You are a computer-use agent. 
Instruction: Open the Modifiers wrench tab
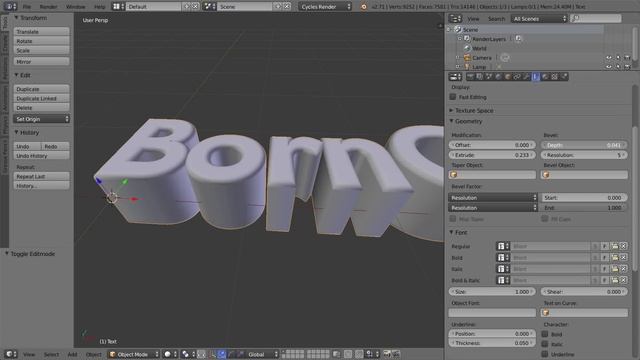527,77
